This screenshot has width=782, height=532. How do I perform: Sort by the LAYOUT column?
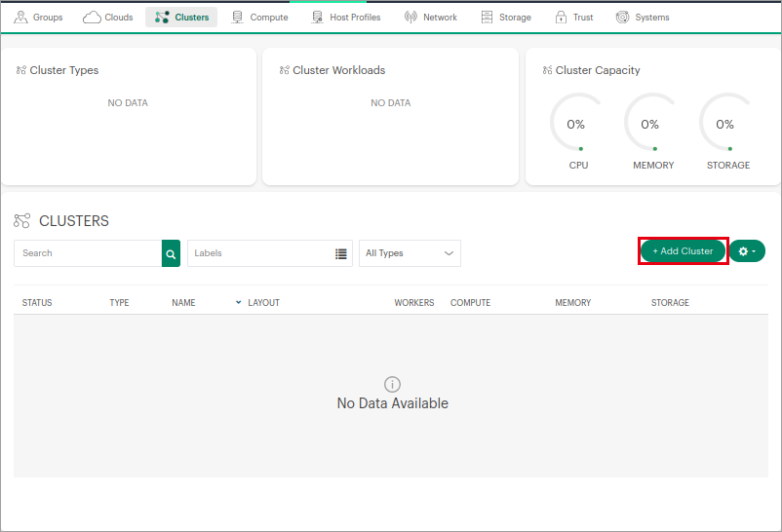264,303
